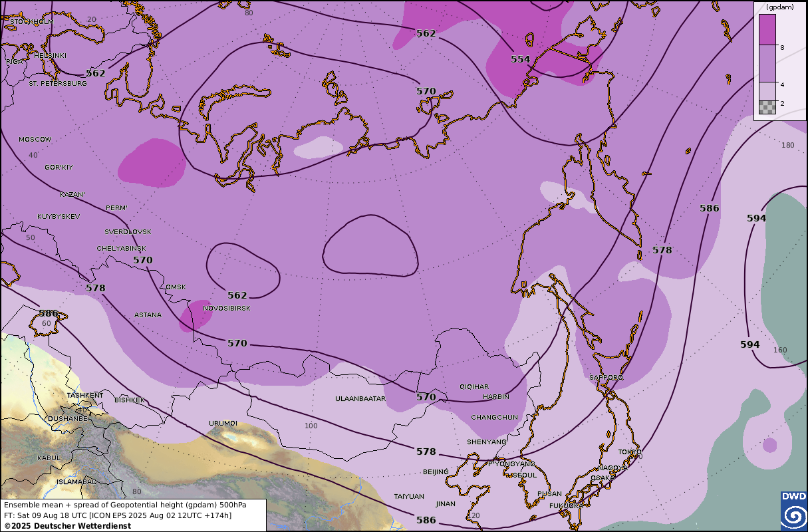The height and width of the screenshot is (532, 808).
Task: Click the FUKUOKA city label
Action: click(x=567, y=506)
